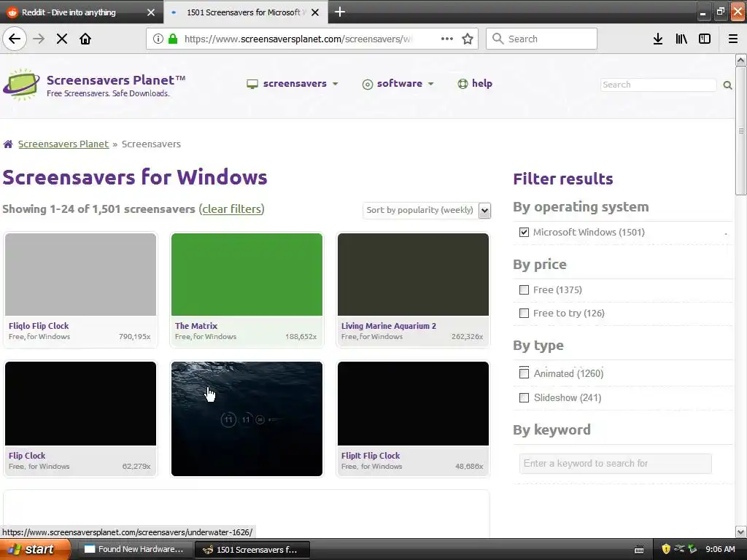Enable the Slideshow (241) type filter
747x560 pixels.
[x=524, y=397]
